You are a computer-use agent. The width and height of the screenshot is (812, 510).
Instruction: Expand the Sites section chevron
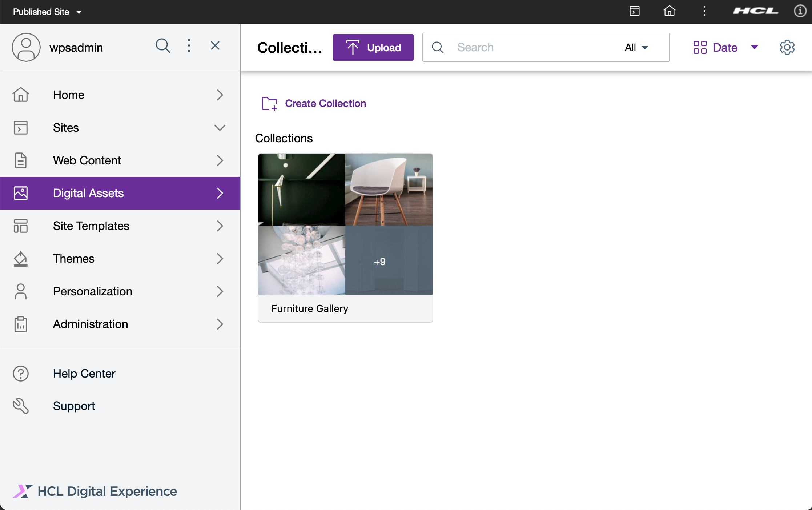(x=220, y=128)
